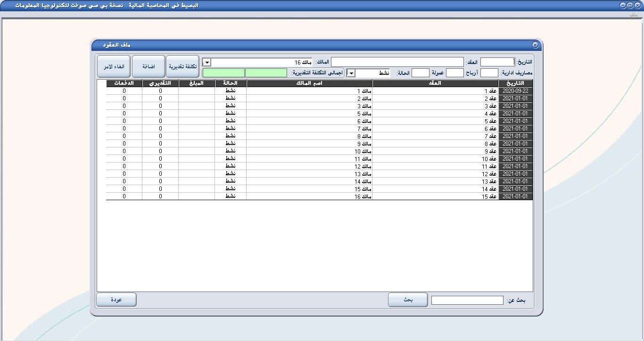Open the ملف menu
The width and height of the screenshot is (644, 341).
633,15
